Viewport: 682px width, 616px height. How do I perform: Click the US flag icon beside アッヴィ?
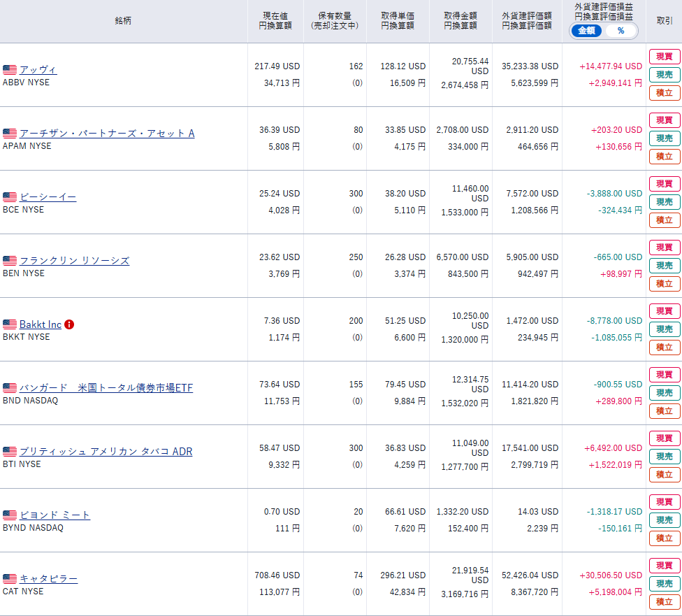point(10,70)
